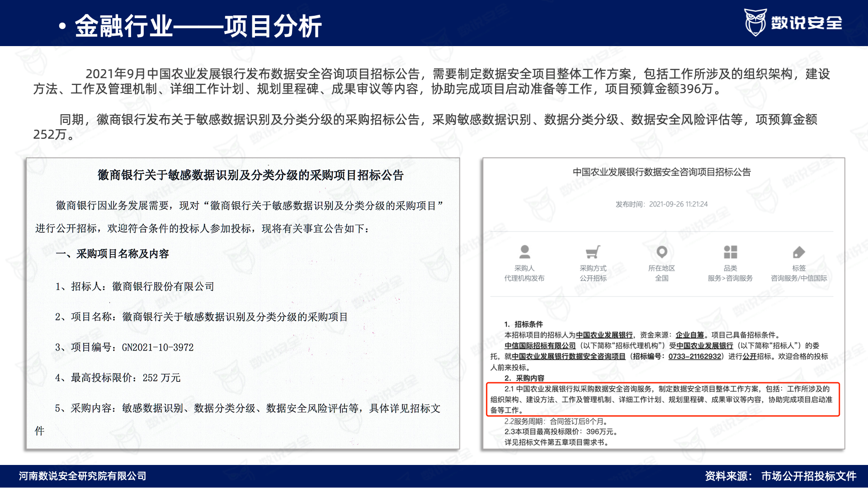
Task: Click the 咨询服务/中信国际 tag text
Action: [799, 278]
